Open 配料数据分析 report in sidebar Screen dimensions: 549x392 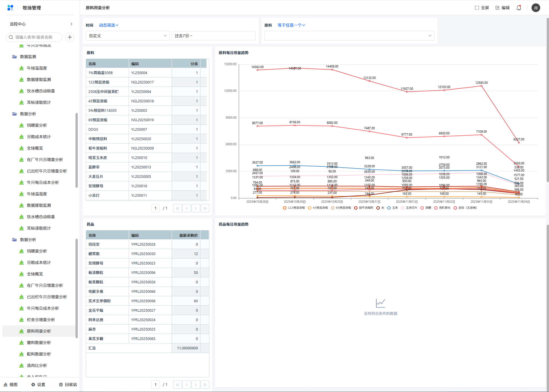click(39, 354)
